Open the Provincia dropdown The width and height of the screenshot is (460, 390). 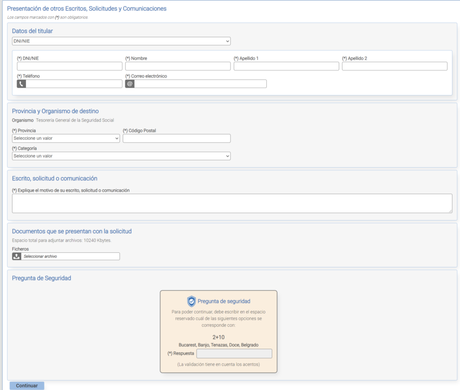[66, 138]
